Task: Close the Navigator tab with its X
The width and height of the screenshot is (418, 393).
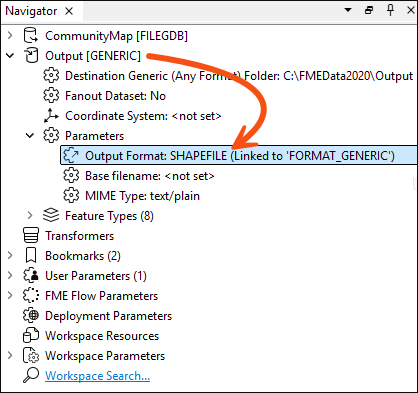Action: [x=69, y=11]
